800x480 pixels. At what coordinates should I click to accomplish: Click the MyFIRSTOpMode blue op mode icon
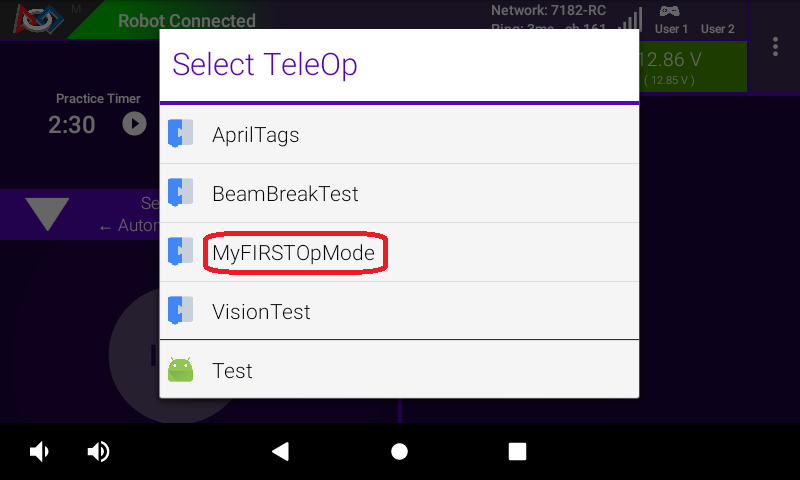180,252
